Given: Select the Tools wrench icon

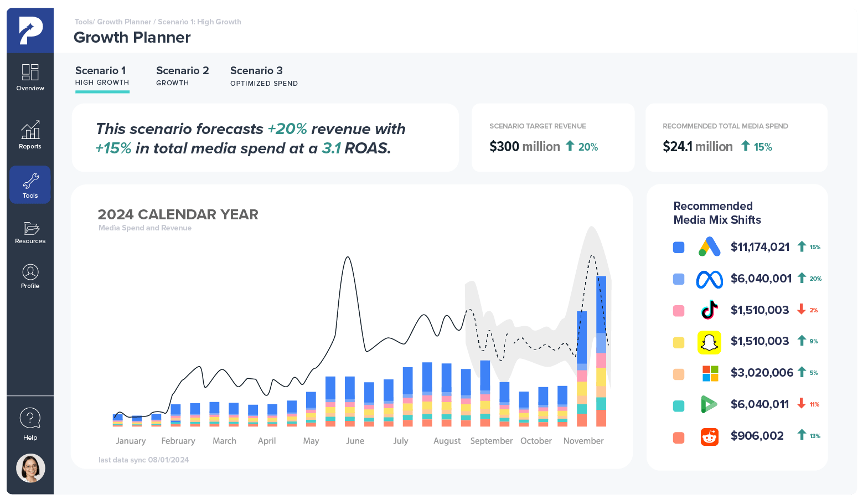Looking at the screenshot, I should pyautogui.click(x=30, y=181).
